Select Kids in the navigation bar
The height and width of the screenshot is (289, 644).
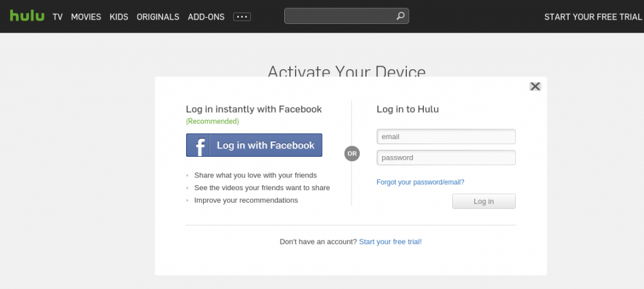(119, 17)
